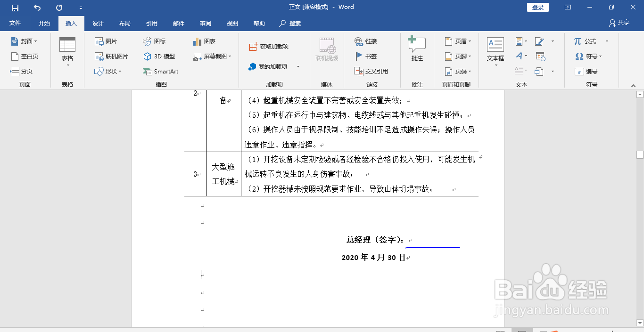This screenshot has width=644, height=332.
Task: Open the 邮件 ribbon tab
Action: coord(179,23)
